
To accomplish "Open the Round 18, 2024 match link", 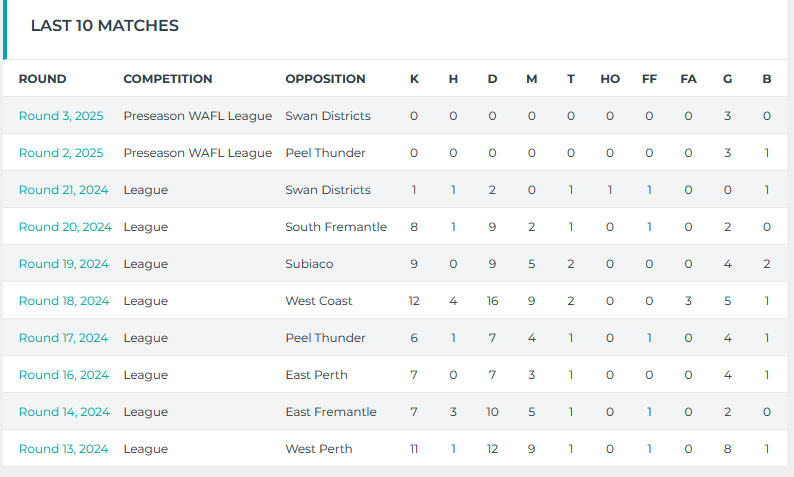I will pos(64,301).
